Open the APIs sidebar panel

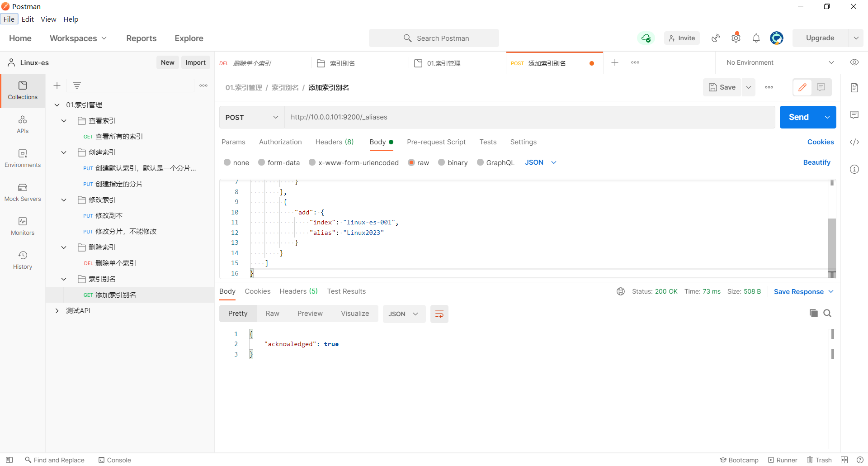(23, 124)
